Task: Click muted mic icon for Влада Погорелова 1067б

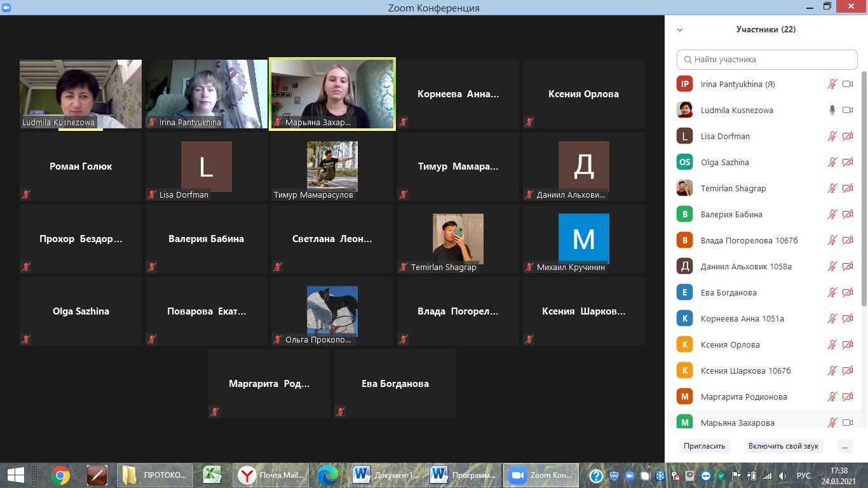Action: coord(832,240)
